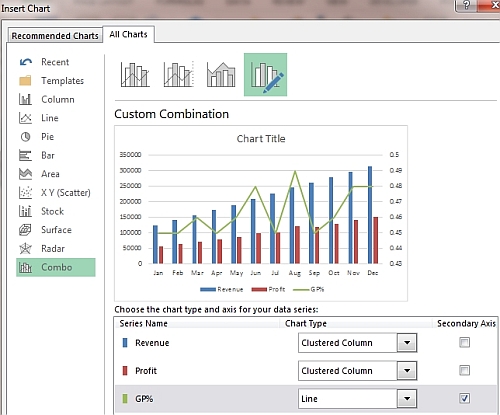The height and width of the screenshot is (415, 500).
Task: Click the Revenue legend entry in preview
Action: [x=222, y=289]
